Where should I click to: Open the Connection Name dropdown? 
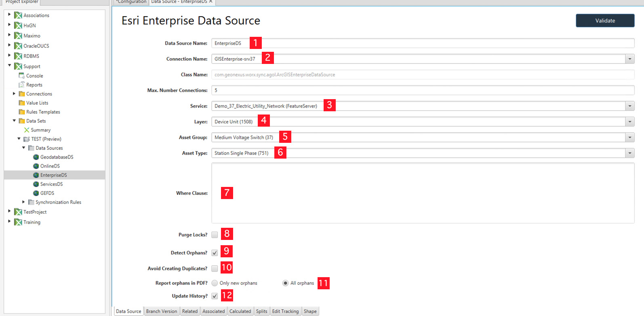pos(630,59)
